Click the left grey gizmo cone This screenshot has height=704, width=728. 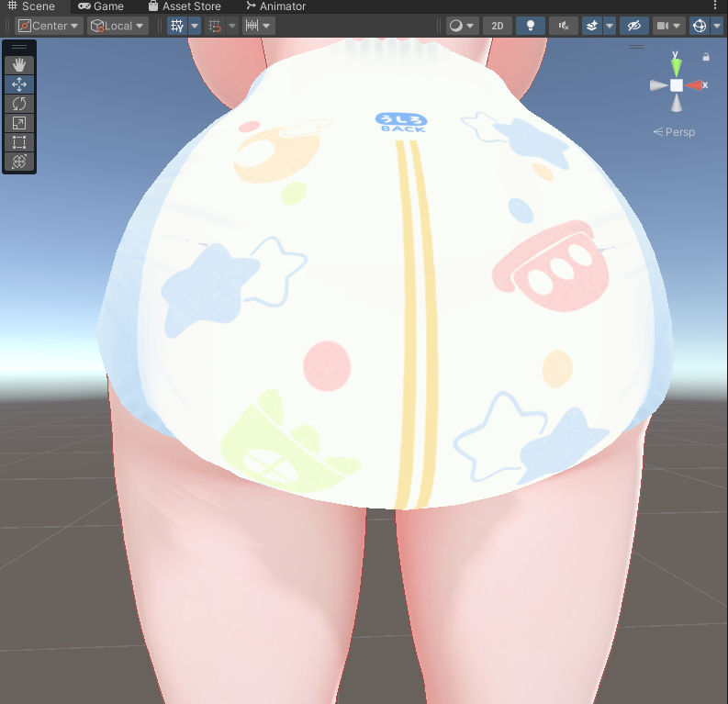tap(658, 85)
